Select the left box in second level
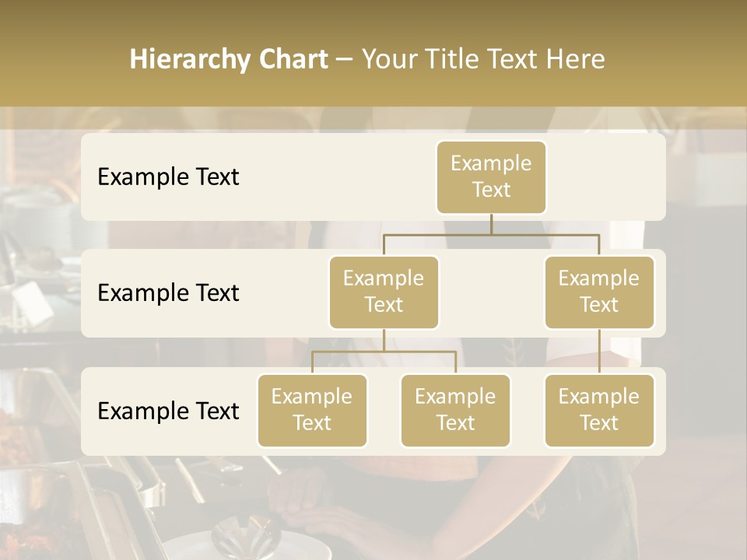747x560 pixels. [384, 292]
